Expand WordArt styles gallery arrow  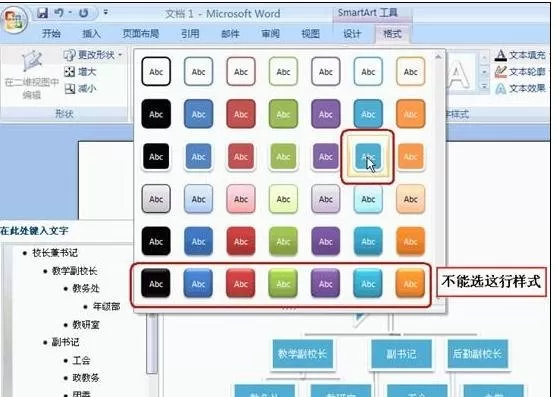click(x=484, y=86)
